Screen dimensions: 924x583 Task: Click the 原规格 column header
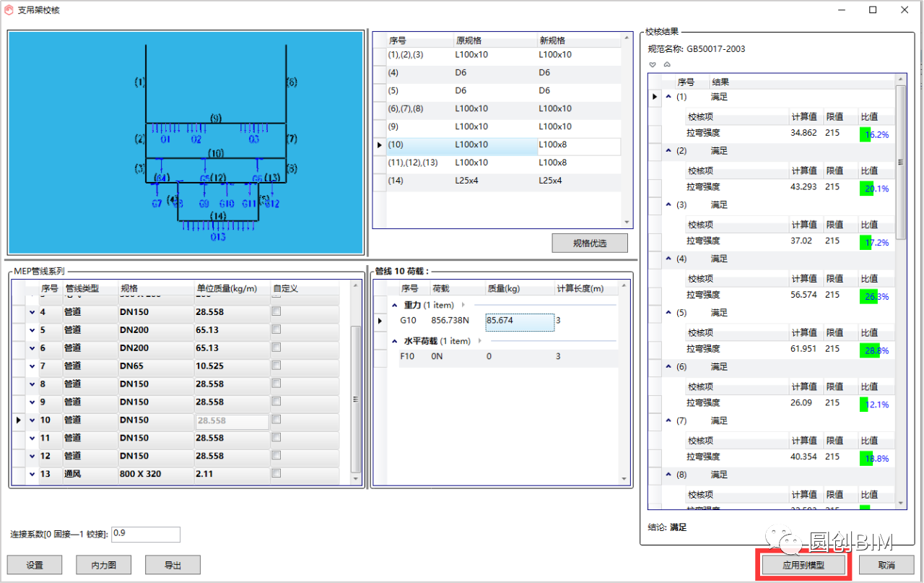pyautogui.click(x=494, y=40)
